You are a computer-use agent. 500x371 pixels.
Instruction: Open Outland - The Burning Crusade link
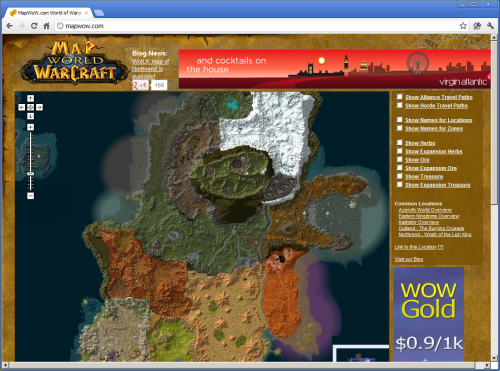[431, 228]
